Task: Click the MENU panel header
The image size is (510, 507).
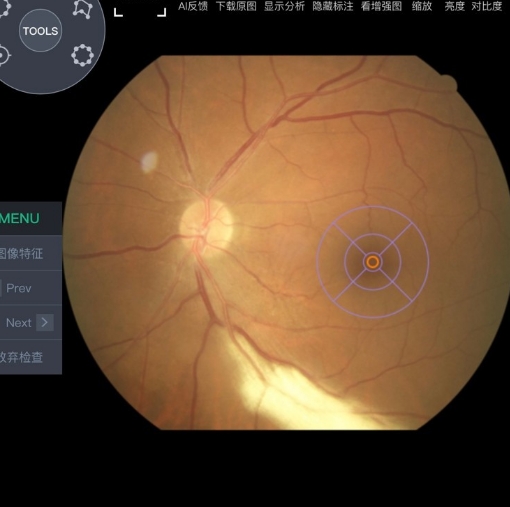Action: click(x=31, y=218)
